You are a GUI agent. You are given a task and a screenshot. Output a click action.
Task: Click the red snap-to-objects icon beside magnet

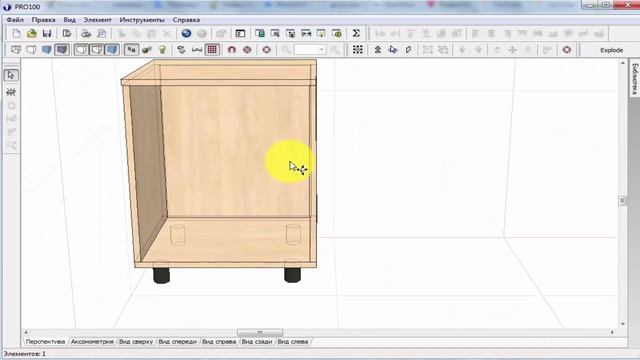(x=247, y=50)
